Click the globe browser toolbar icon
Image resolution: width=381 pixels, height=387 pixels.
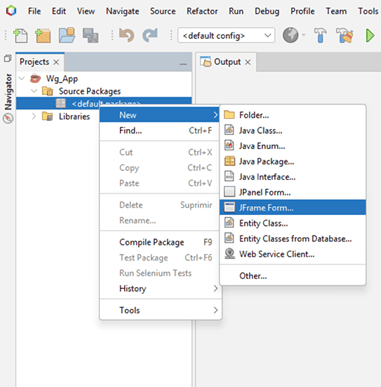tap(291, 35)
